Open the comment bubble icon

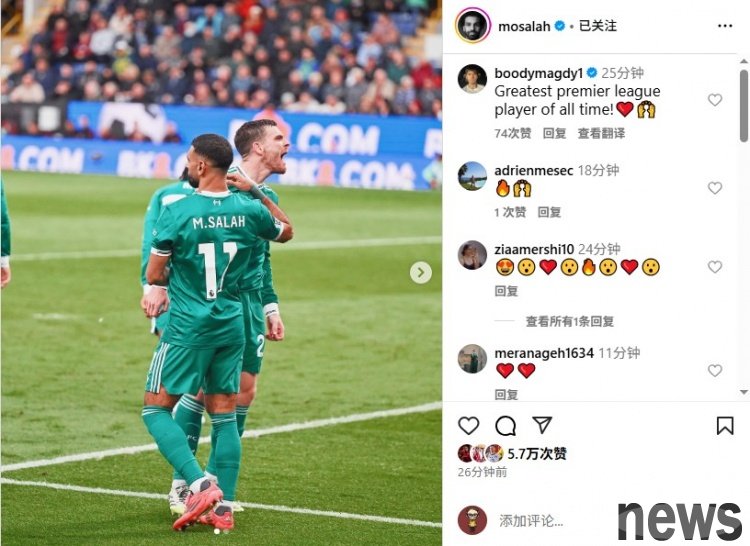tap(505, 426)
